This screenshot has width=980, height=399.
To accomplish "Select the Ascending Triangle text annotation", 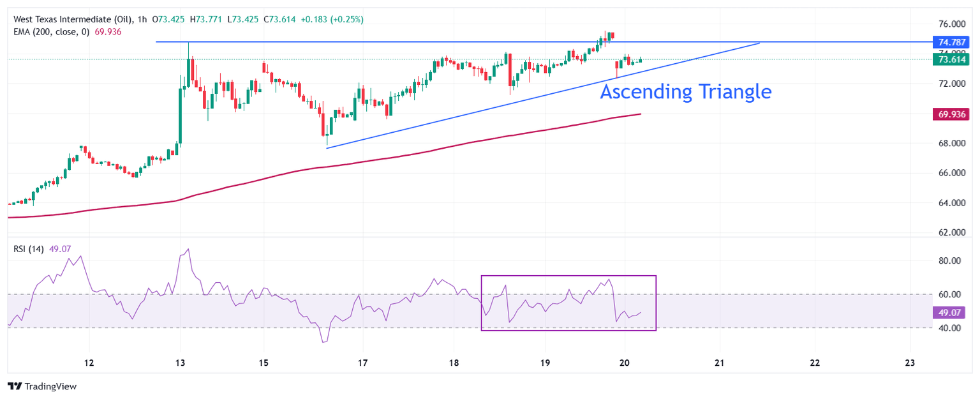I will [685, 92].
